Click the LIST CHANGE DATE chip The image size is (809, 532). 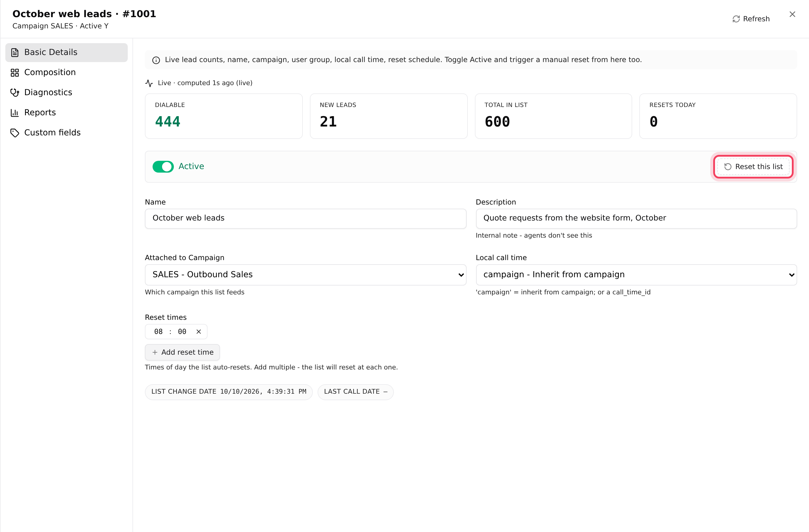point(229,392)
